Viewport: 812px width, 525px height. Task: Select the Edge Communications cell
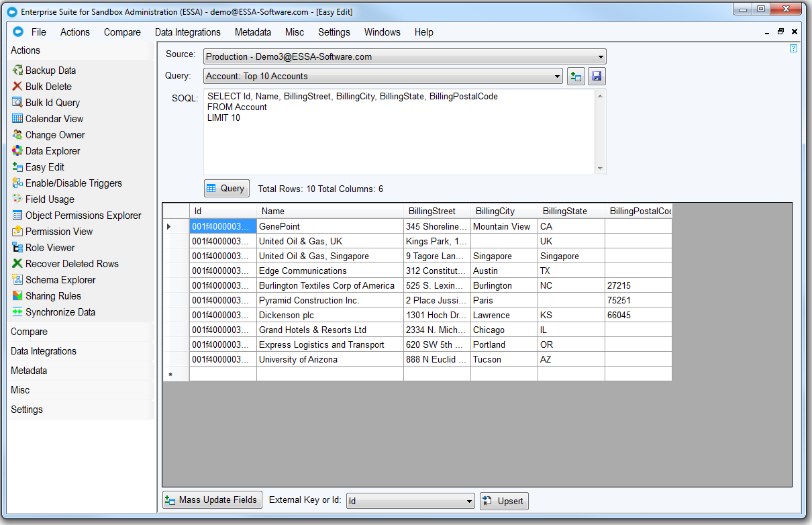[x=330, y=271]
